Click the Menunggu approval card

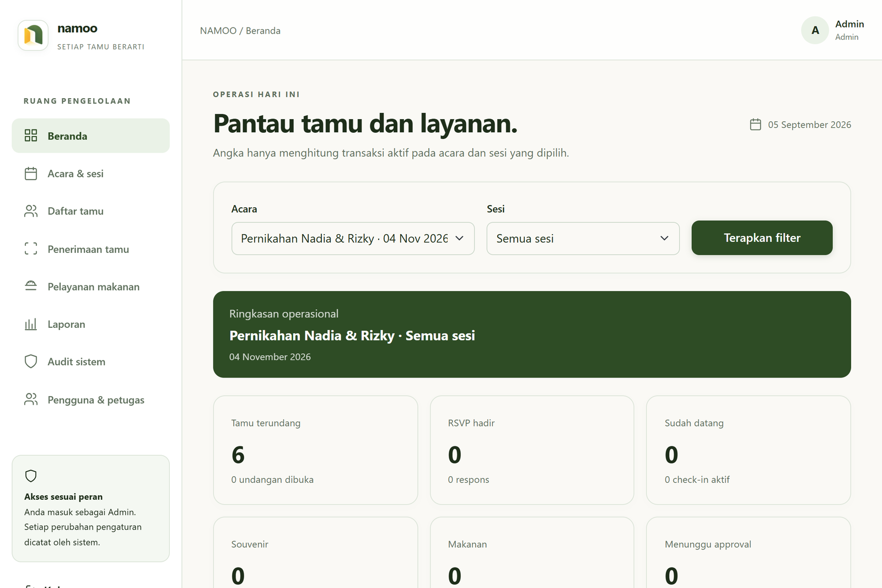749,552
